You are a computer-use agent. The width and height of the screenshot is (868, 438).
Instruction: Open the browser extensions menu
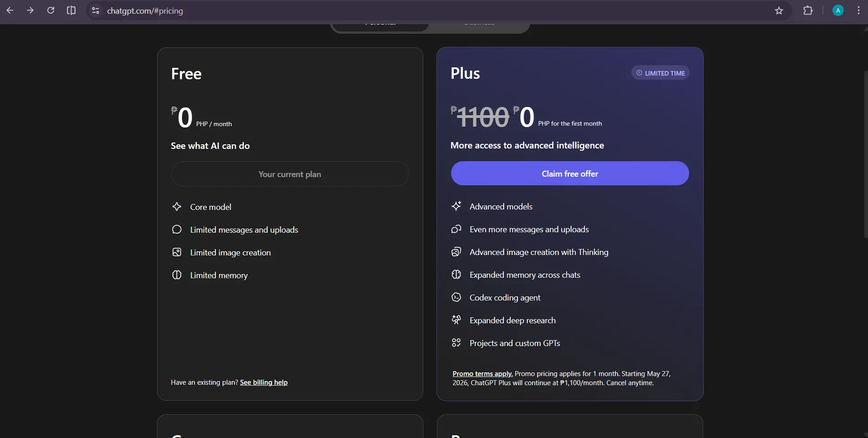(x=808, y=10)
